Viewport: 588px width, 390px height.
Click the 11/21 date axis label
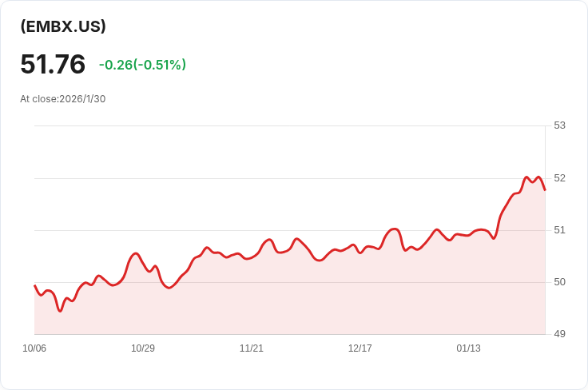(251, 348)
